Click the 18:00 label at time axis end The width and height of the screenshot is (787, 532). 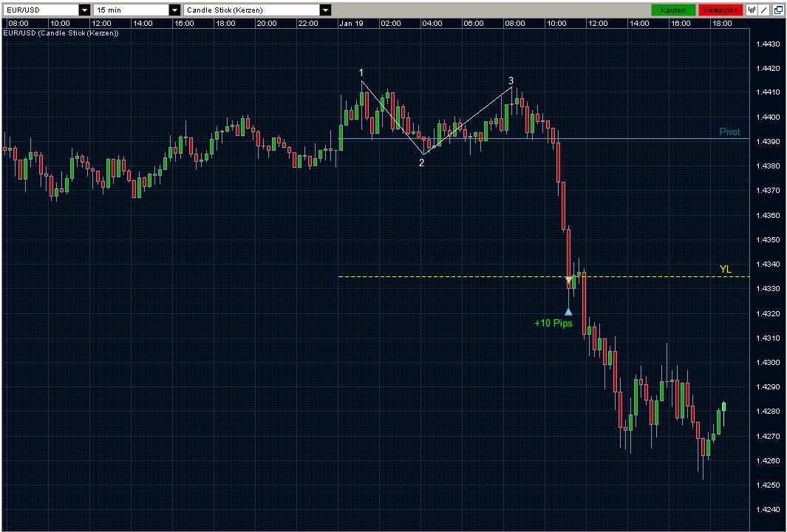[722, 24]
